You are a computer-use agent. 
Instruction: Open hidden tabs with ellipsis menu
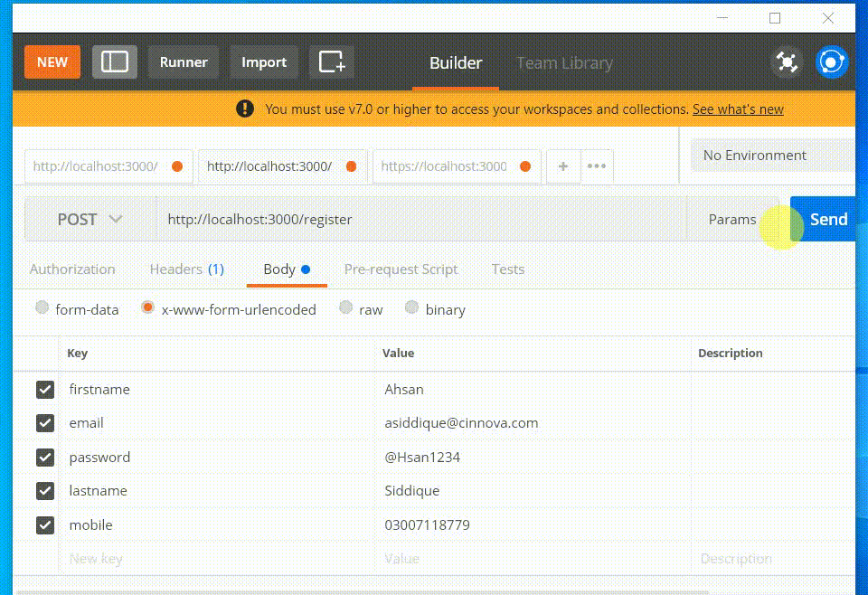[596, 165]
